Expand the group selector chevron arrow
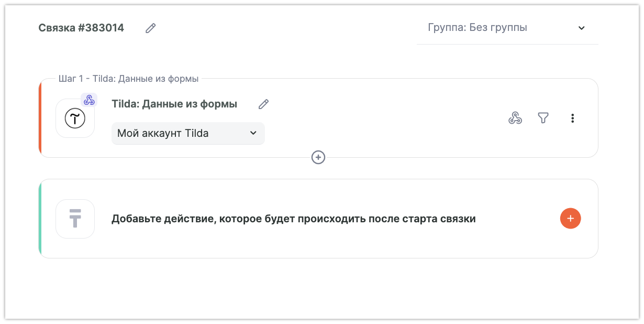 pyautogui.click(x=581, y=28)
